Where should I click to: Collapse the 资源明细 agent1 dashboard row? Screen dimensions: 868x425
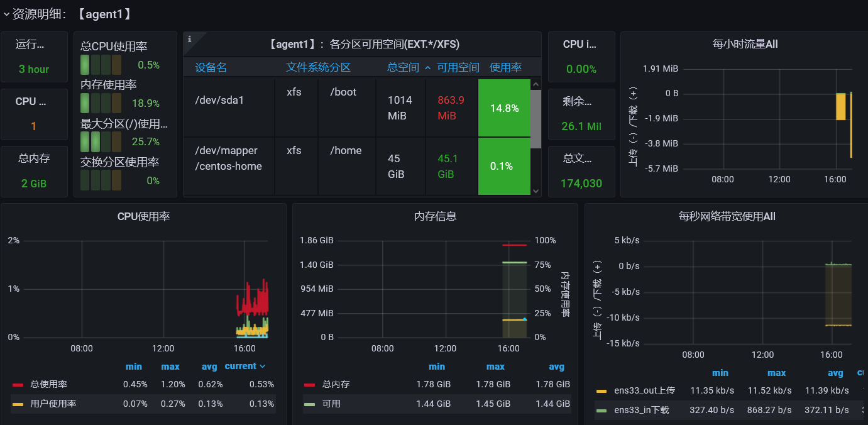pos(7,14)
